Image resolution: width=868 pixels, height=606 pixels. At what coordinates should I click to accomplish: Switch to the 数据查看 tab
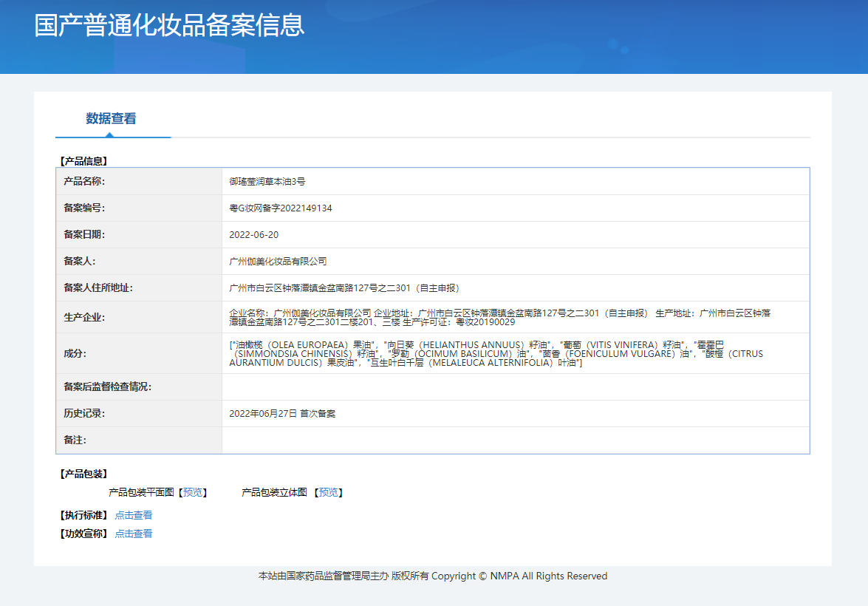112,118
